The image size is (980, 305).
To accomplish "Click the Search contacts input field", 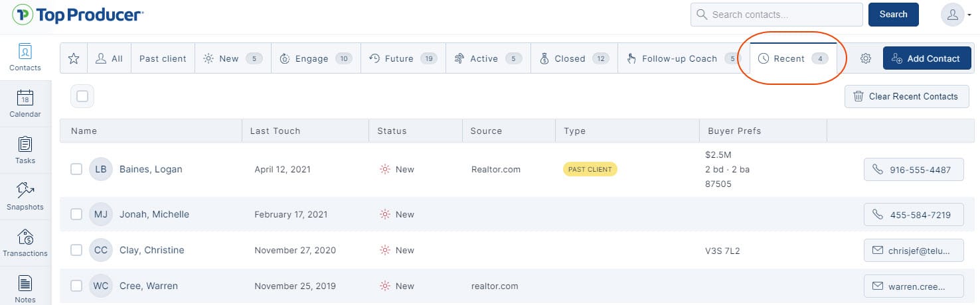I will point(777,15).
